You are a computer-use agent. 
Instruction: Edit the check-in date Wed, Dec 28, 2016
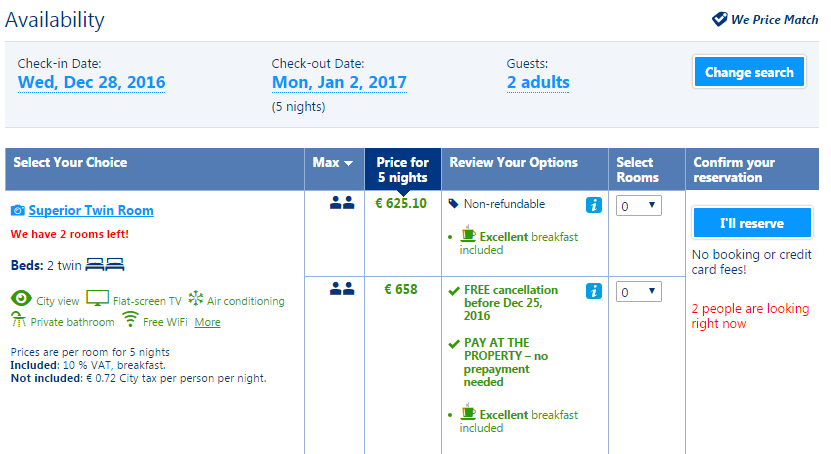(91, 83)
